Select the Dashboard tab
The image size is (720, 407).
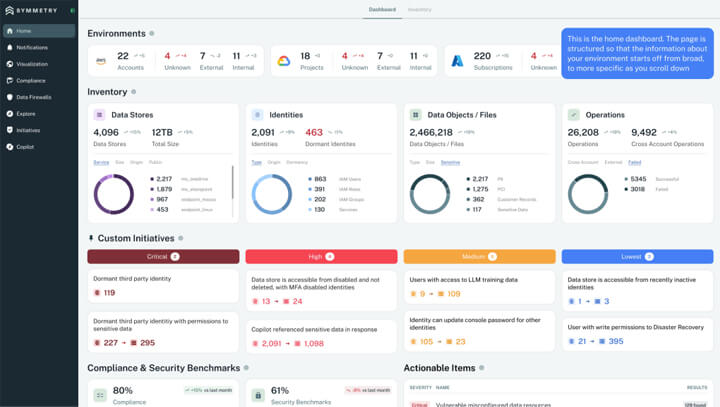381,9
